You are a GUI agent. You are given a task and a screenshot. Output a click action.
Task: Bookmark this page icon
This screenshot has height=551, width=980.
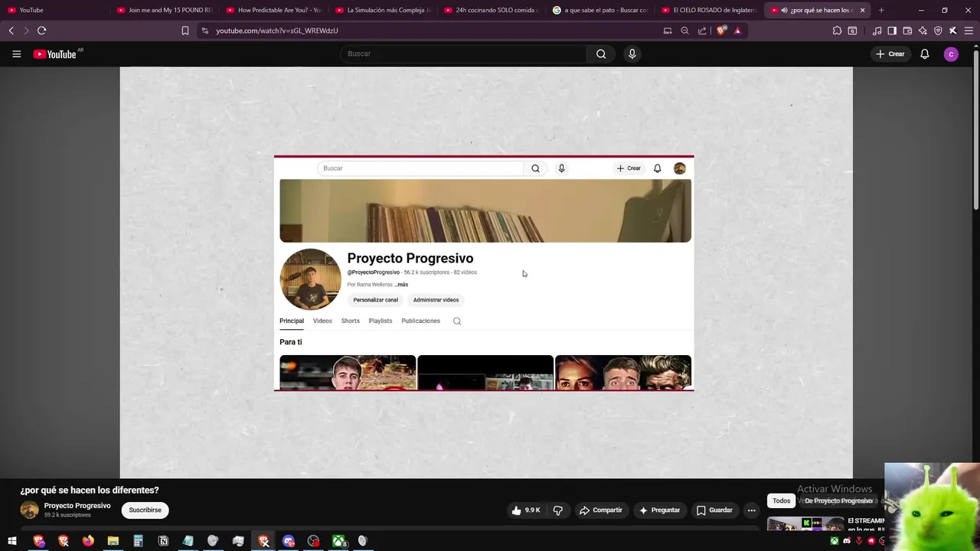pyautogui.click(x=185, y=31)
